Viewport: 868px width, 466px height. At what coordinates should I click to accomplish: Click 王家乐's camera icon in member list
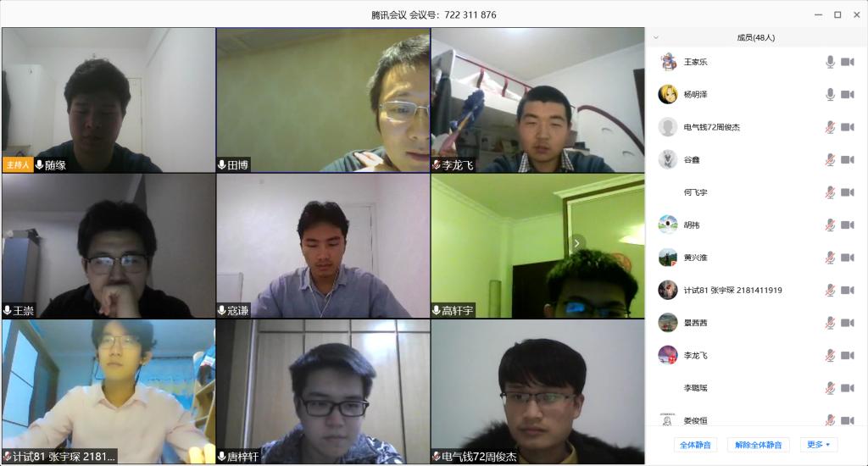848,62
